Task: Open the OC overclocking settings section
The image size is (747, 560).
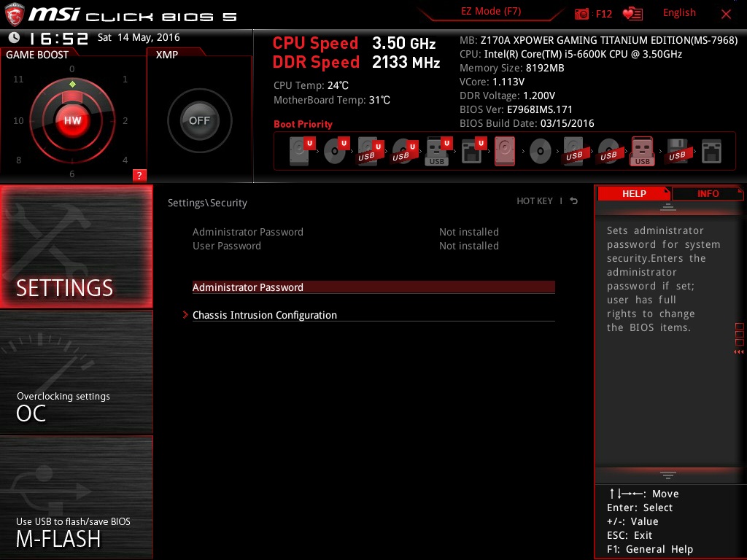Action: [76, 371]
